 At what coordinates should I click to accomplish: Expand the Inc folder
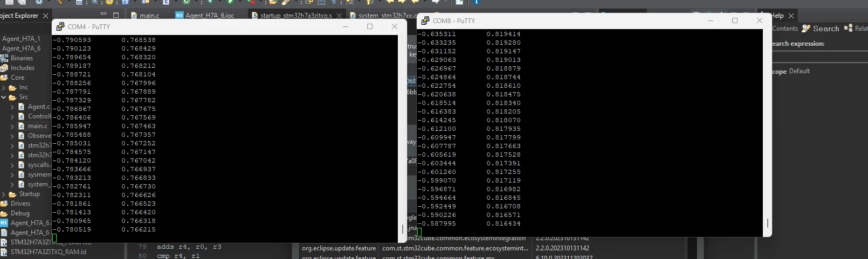pos(4,87)
